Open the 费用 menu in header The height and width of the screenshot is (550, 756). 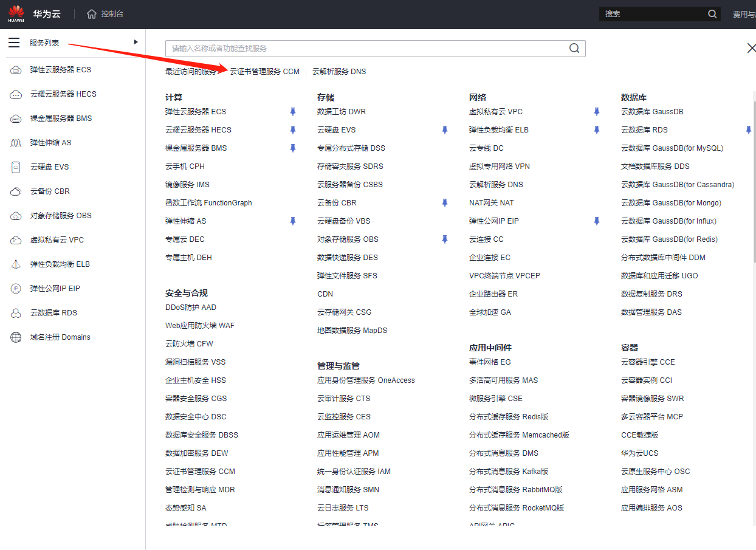[744, 14]
